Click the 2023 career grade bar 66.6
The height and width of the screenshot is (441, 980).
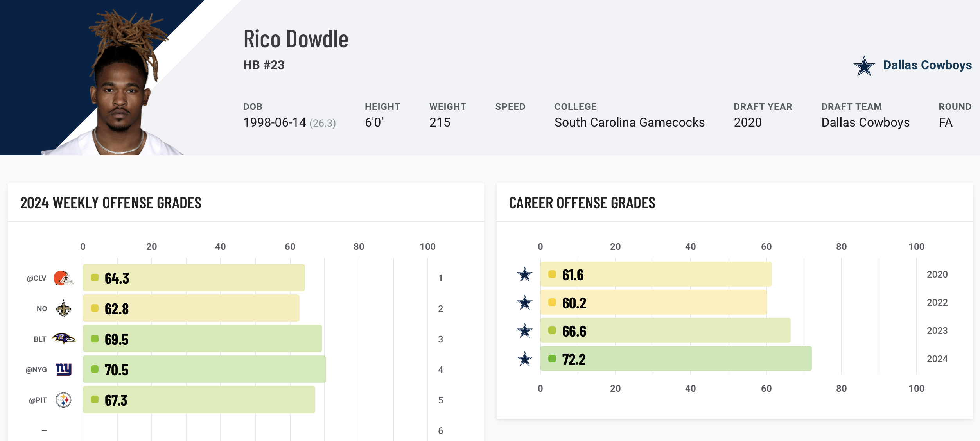665,331
